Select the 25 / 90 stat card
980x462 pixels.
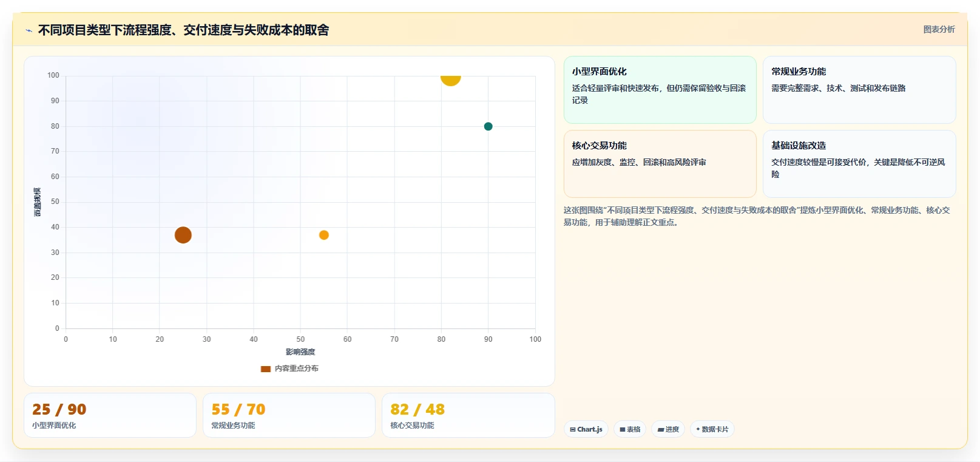pyautogui.click(x=110, y=415)
